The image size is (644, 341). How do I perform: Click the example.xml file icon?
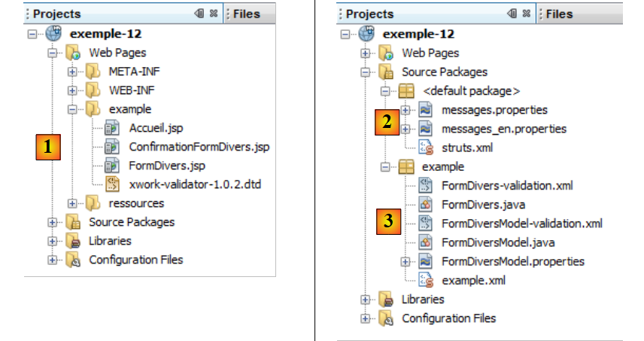click(425, 280)
